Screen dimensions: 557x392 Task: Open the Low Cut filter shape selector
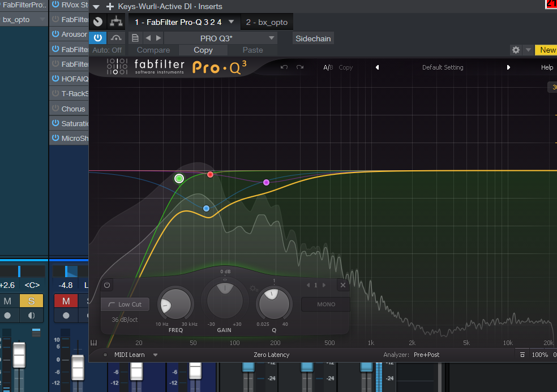click(x=125, y=304)
